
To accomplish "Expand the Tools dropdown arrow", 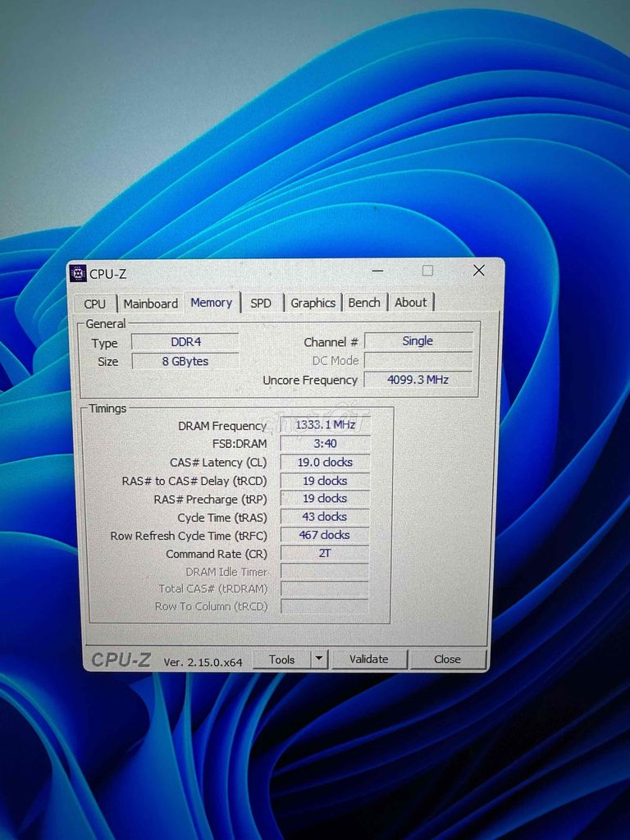I will click(x=319, y=659).
